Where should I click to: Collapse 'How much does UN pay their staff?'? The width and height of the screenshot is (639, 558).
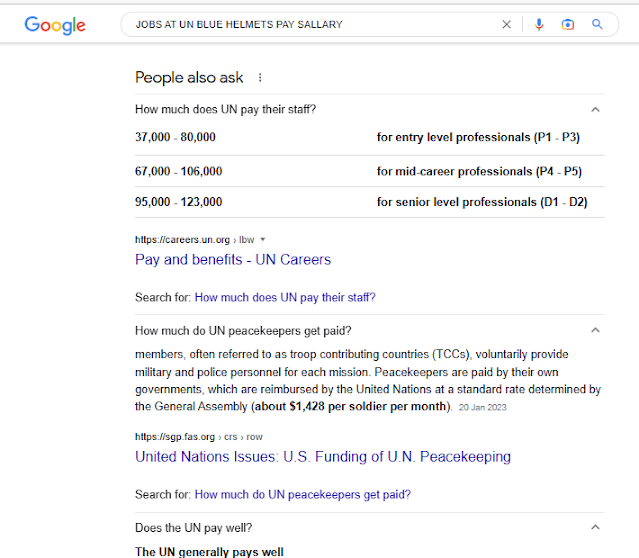(595, 109)
